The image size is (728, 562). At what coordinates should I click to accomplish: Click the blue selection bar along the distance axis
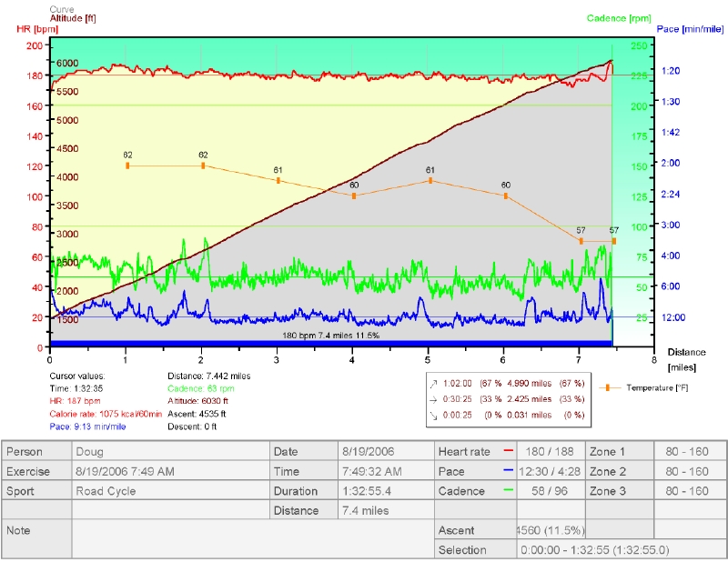click(x=330, y=344)
